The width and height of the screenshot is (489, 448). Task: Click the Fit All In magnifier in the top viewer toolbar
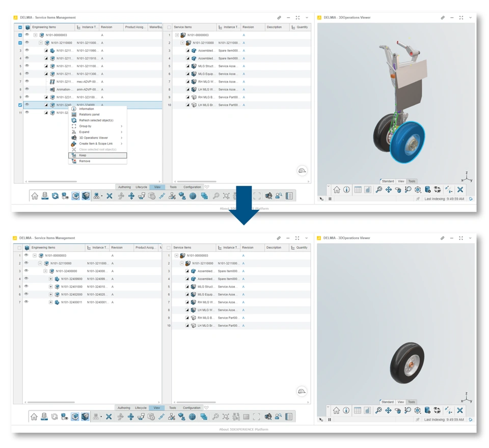click(x=378, y=189)
